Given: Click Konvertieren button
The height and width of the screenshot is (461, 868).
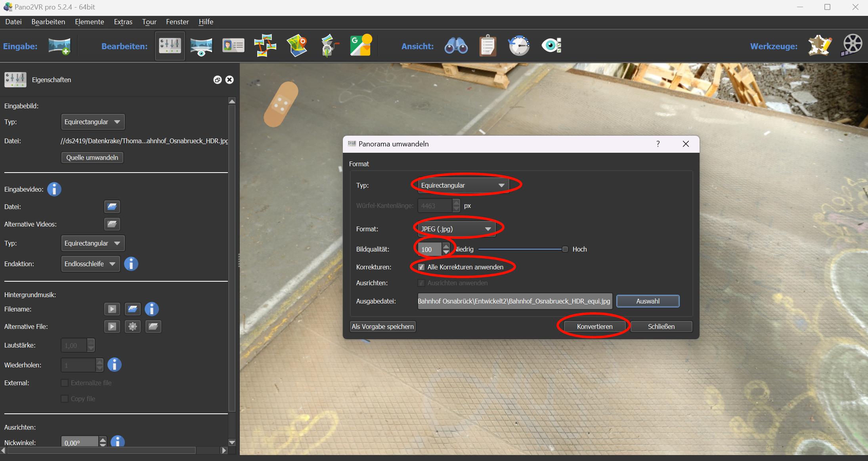Looking at the screenshot, I should [595, 327].
